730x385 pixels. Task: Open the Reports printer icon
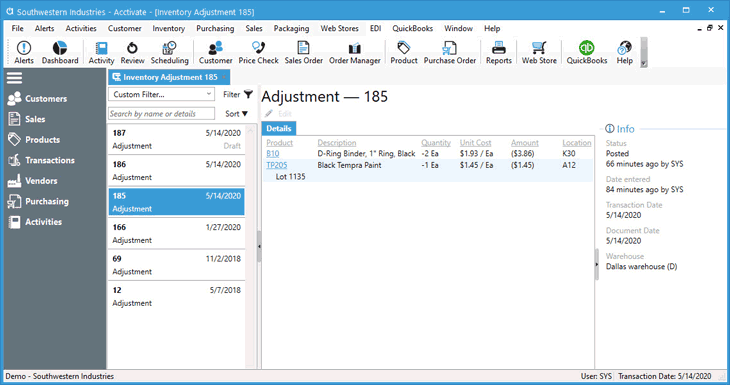pyautogui.click(x=499, y=52)
